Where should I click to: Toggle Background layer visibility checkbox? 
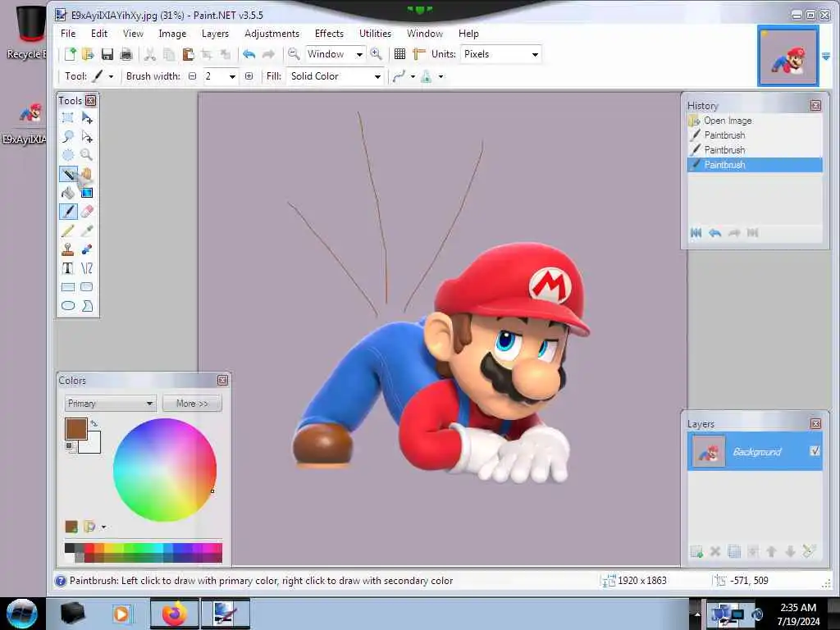[815, 451]
